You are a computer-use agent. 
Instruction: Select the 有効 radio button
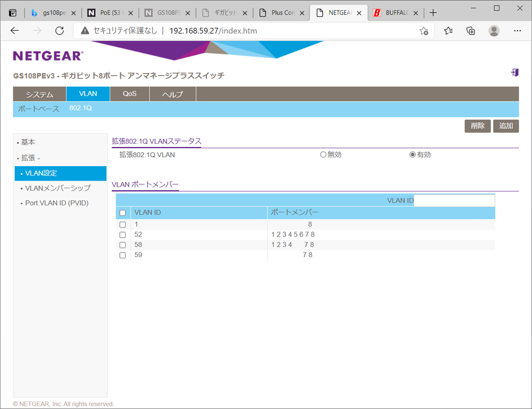412,155
